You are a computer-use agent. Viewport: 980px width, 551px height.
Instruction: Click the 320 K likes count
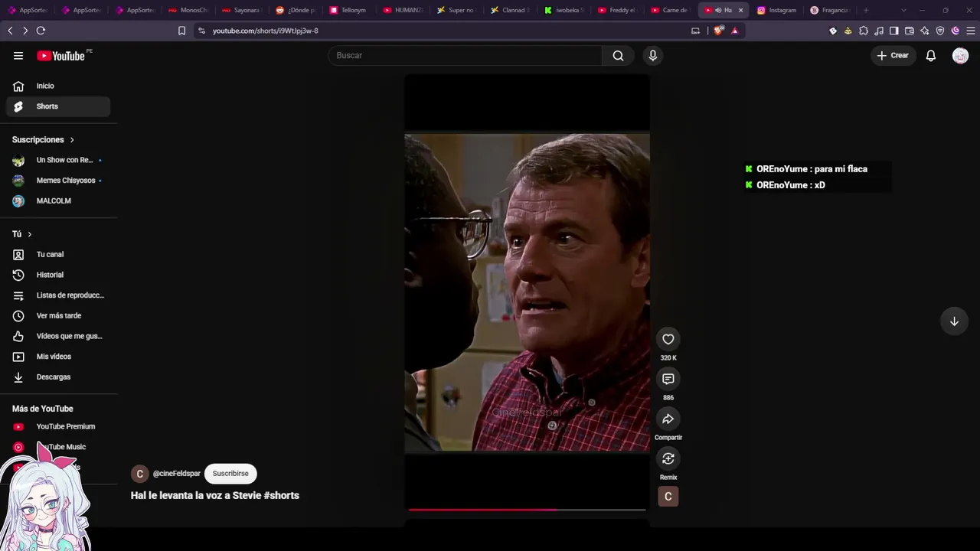coord(668,358)
